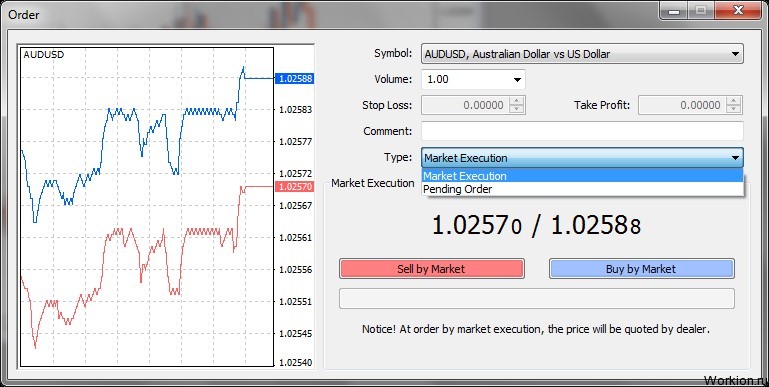Decrease Take Profit with down arrow
Image resolution: width=769 pixels, height=387 pixels.
tap(734, 109)
